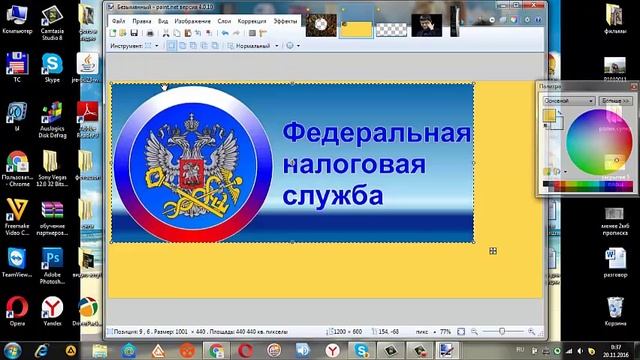Open the Слои menu
The width and height of the screenshot is (640, 360).
coord(224,21)
